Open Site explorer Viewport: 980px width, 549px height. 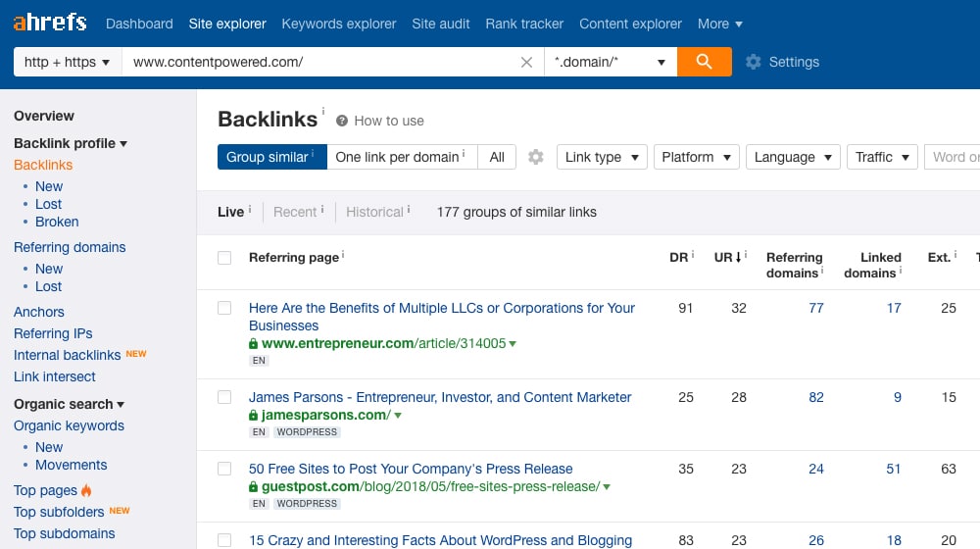[227, 24]
